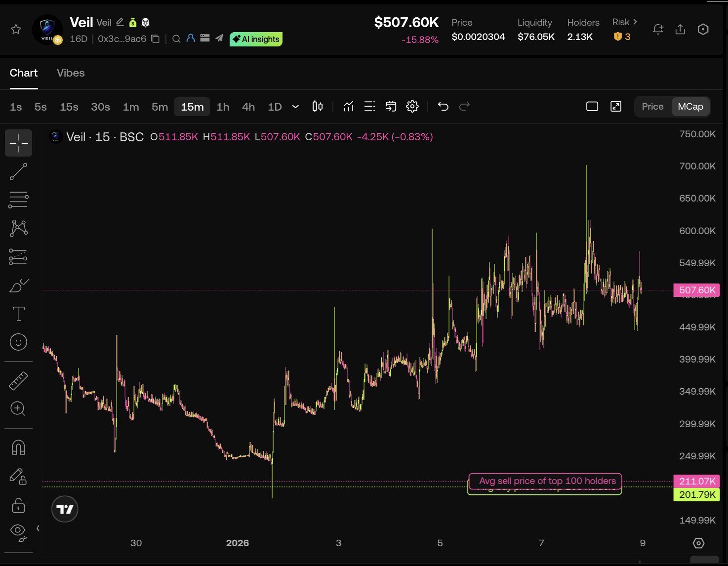Click the calendar swap icon in chart toolbar

pos(391,106)
